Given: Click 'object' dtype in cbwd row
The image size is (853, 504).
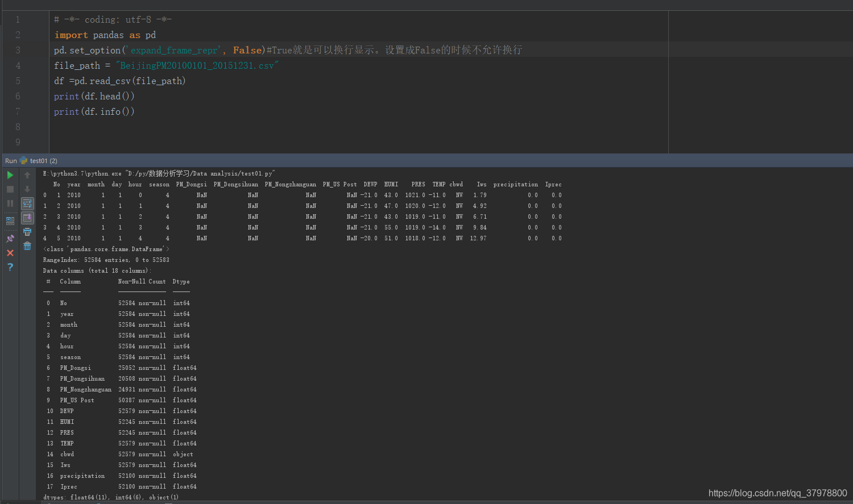Looking at the screenshot, I should coord(183,455).
